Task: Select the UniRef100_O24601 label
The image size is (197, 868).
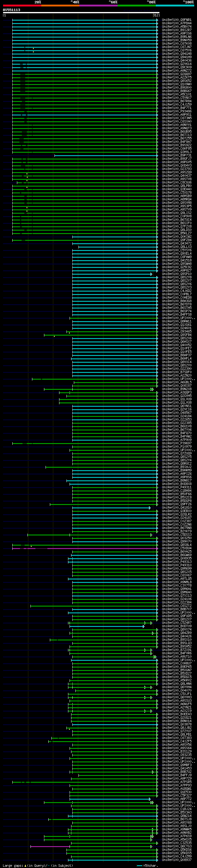Action: 177,328
